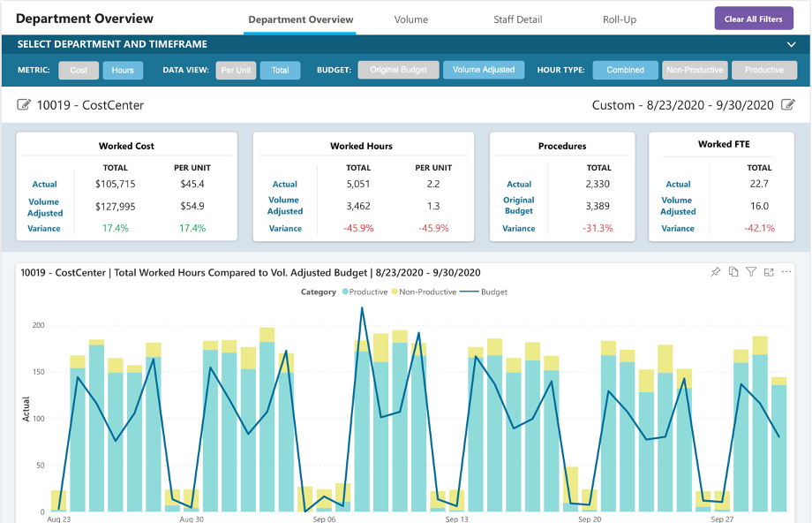Click the copy visual icon on chart
Screen dimensions: 812x523
[733, 273]
